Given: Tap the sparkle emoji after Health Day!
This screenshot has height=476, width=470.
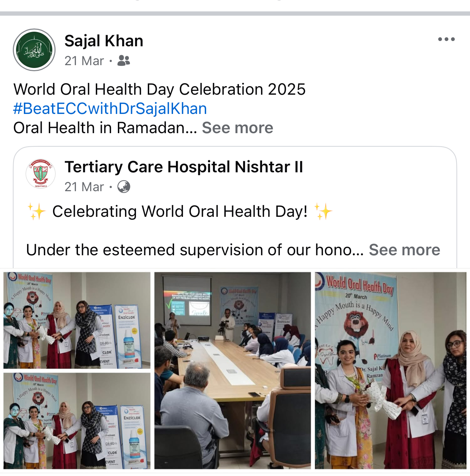Looking at the screenshot, I should click(x=323, y=211).
